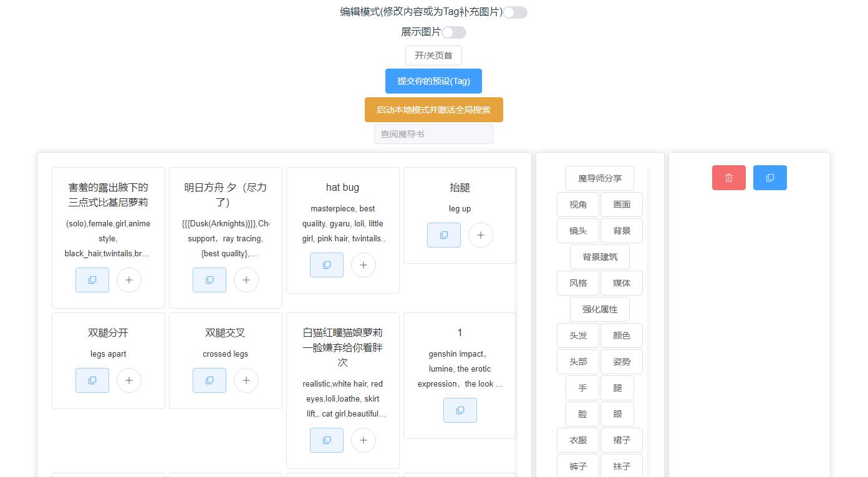
Task: Switch to the 背景建筑 category
Action: tap(599, 257)
